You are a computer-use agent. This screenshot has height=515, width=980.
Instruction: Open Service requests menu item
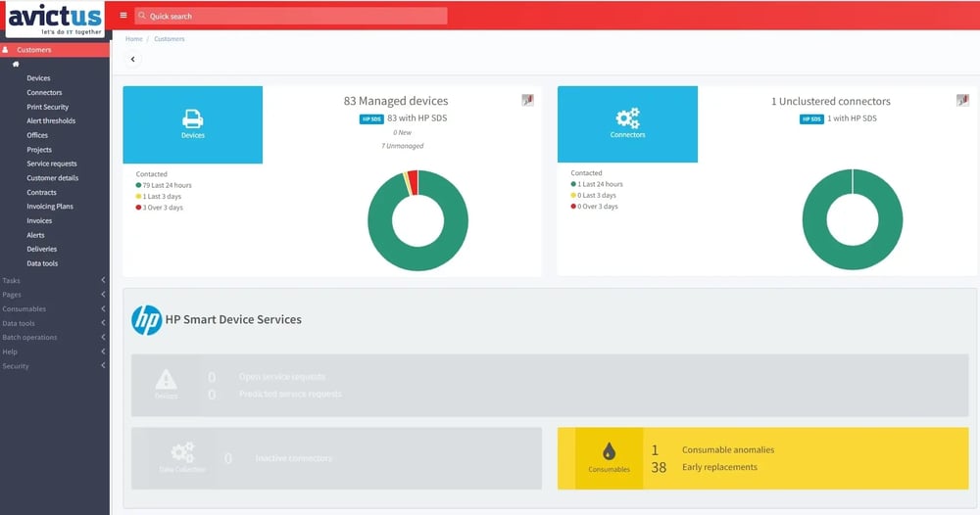pyautogui.click(x=52, y=164)
